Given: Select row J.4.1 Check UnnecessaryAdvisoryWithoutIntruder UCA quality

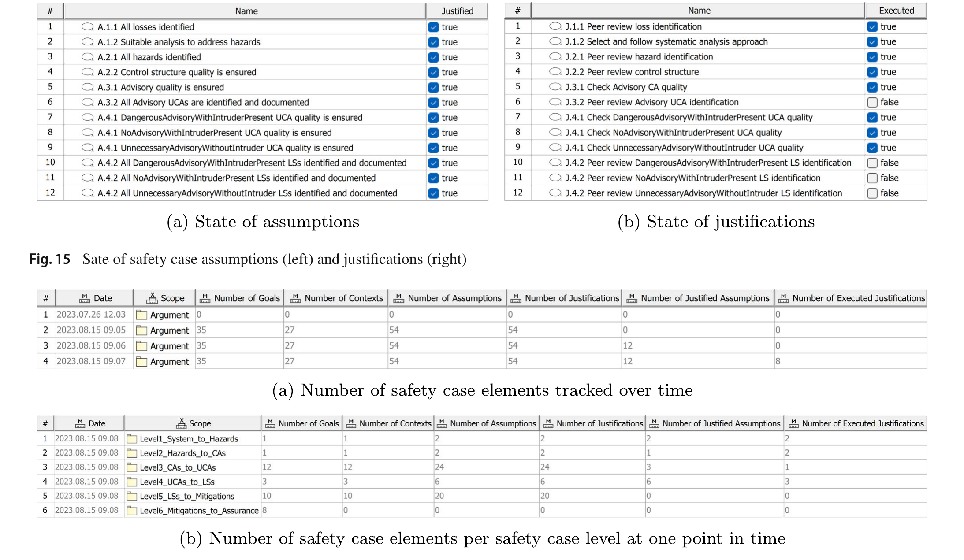Looking at the screenshot, I should point(716,148).
